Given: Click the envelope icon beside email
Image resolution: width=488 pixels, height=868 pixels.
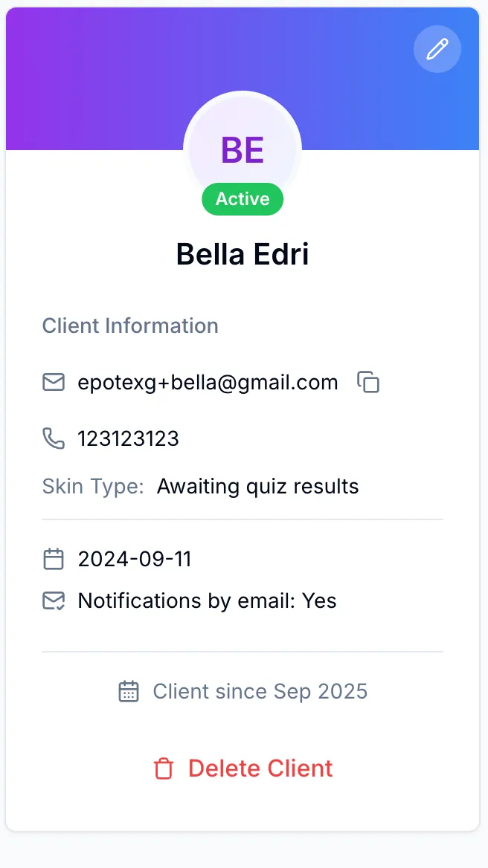Looking at the screenshot, I should point(54,382).
